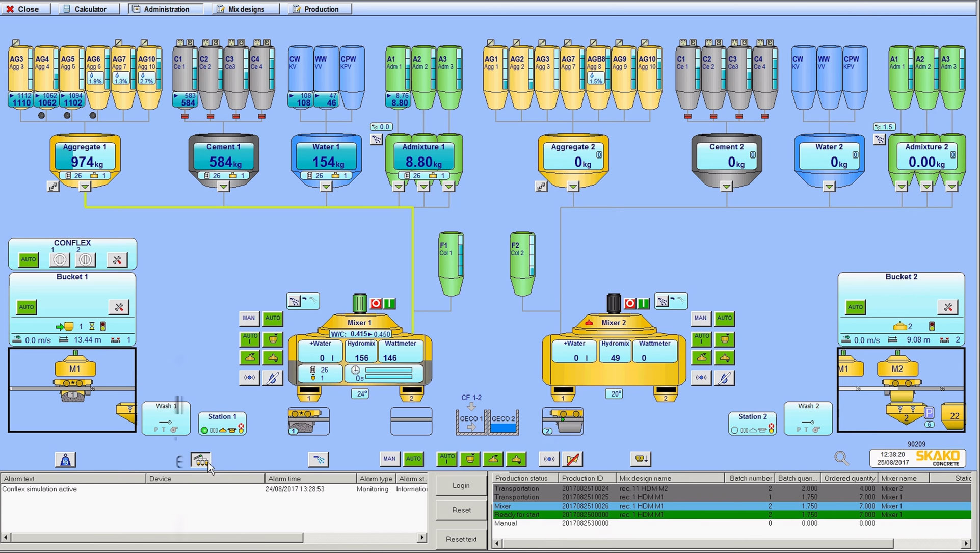Click Mixer 1 red stop button
Image resolution: width=980 pixels, height=553 pixels.
click(376, 303)
